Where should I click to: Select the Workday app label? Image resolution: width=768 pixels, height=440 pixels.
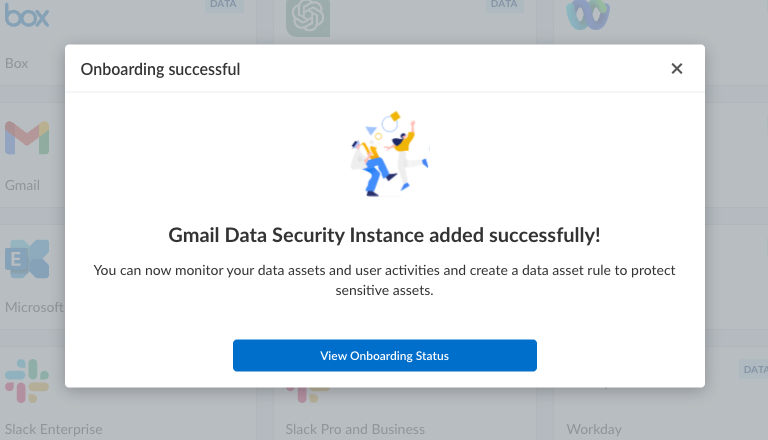click(594, 429)
